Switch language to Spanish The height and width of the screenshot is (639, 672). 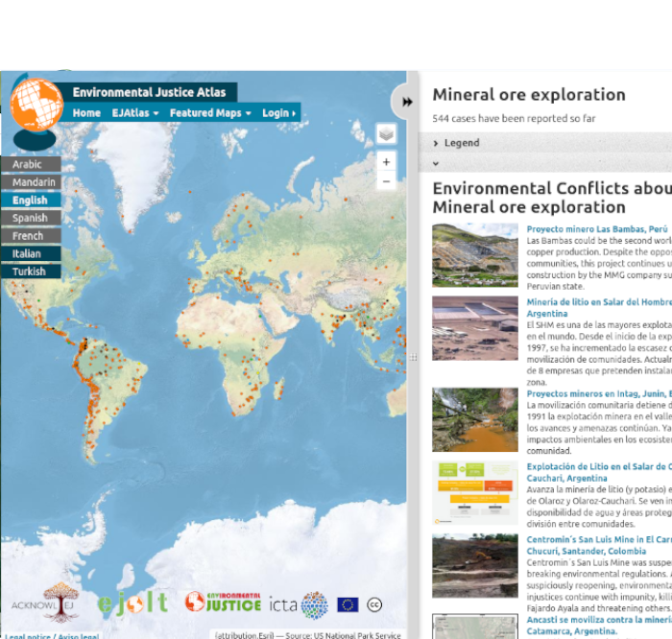point(31,218)
